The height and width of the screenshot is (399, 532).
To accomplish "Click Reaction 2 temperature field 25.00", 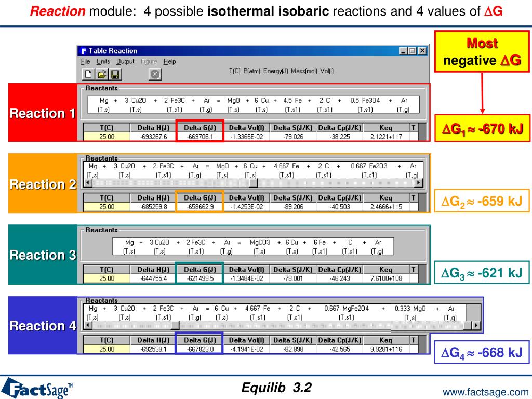I will click(107, 207).
